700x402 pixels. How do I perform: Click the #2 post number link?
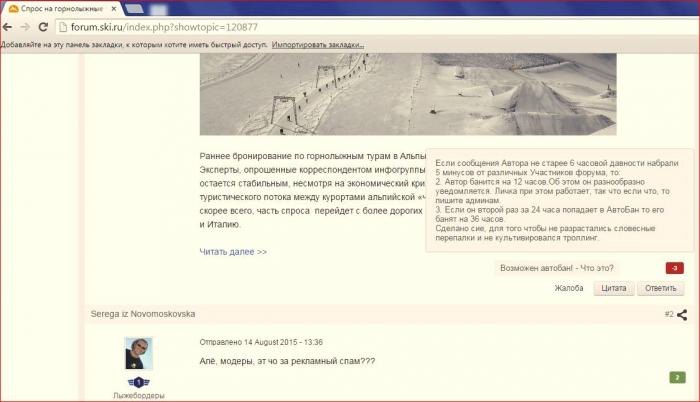(669, 314)
